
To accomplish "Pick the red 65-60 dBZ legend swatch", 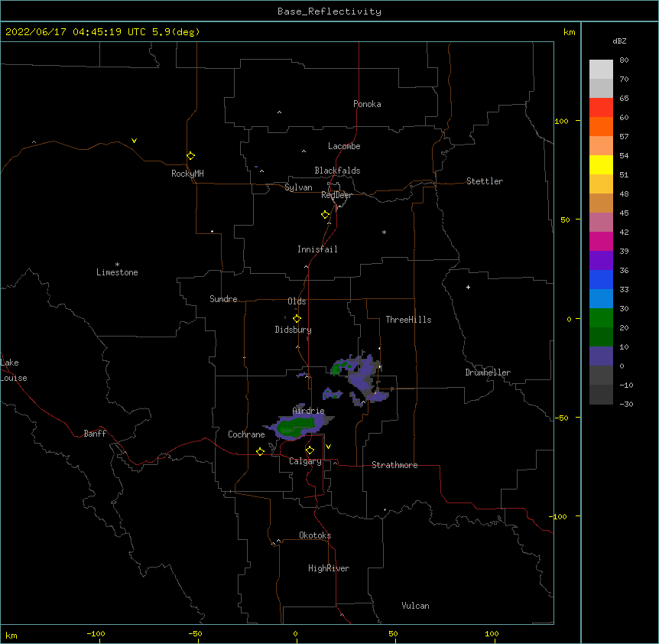I will (601, 107).
